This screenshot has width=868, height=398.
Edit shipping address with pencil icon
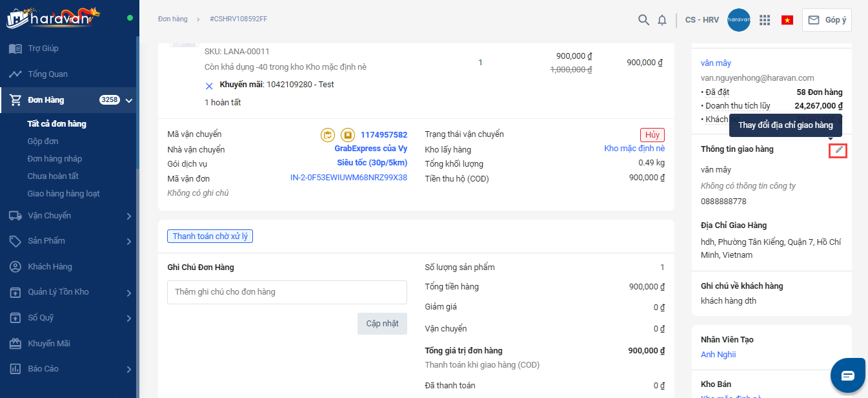pos(838,150)
